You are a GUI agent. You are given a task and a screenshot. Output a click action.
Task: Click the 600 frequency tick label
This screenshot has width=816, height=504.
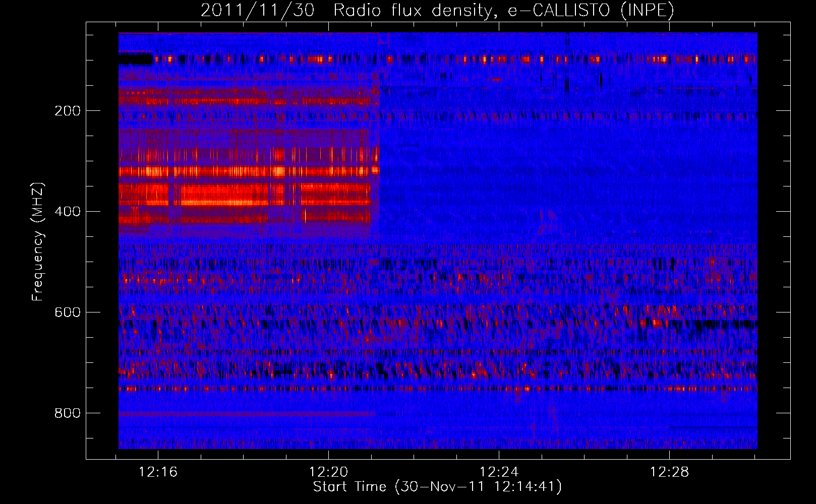[x=68, y=312]
